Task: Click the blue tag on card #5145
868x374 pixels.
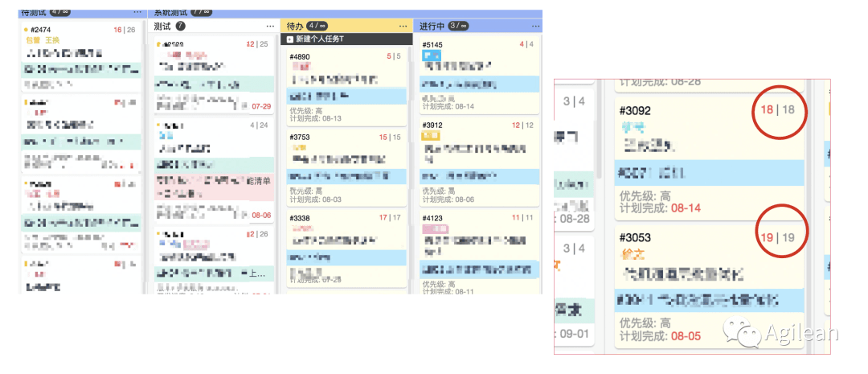Action: (x=432, y=55)
